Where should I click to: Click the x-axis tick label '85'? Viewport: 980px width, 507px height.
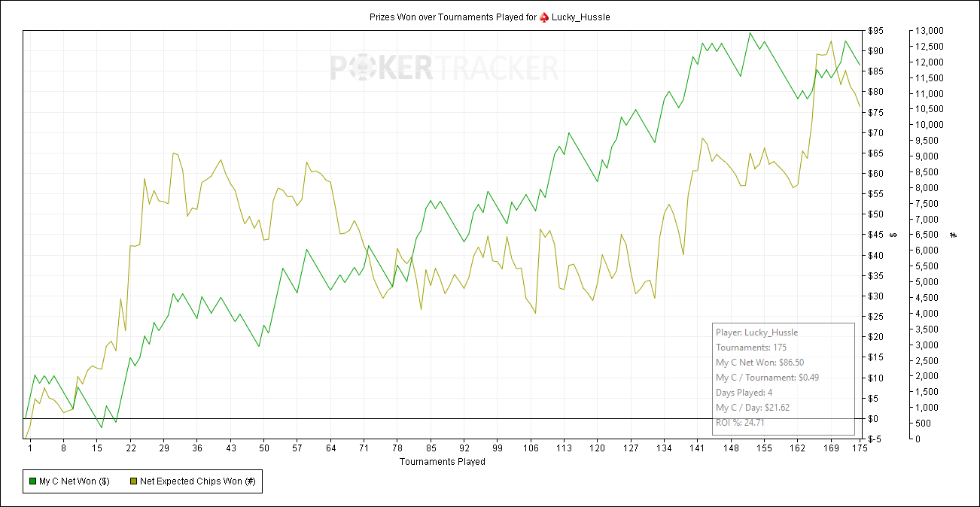(431, 448)
